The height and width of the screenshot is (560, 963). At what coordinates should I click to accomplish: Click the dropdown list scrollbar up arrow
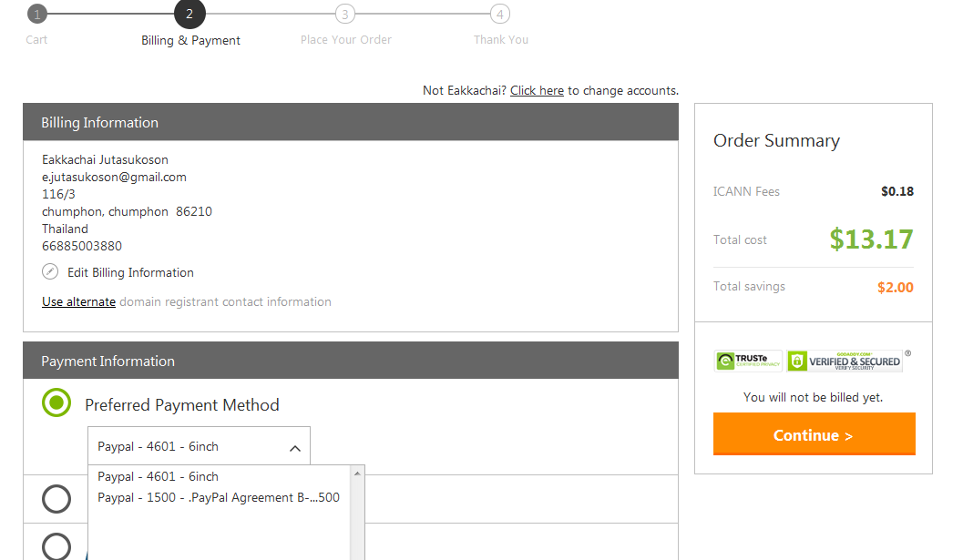pyautogui.click(x=357, y=473)
